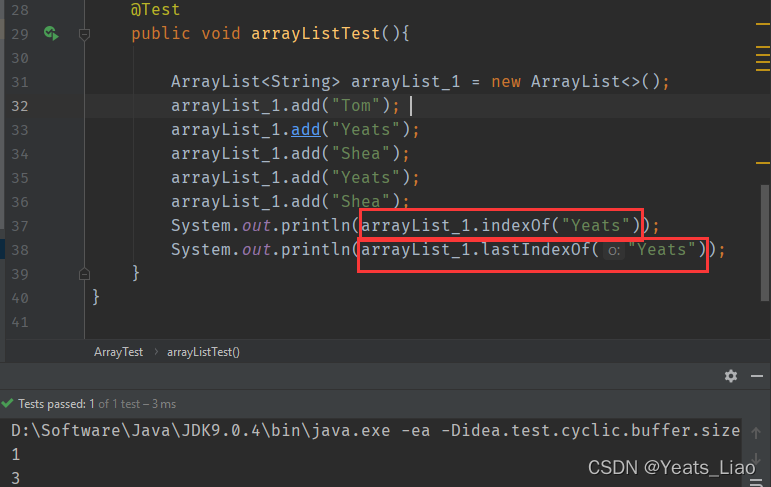Click the java.exe command line in console
This screenshot has height=487, width=771.
point(376,430)
